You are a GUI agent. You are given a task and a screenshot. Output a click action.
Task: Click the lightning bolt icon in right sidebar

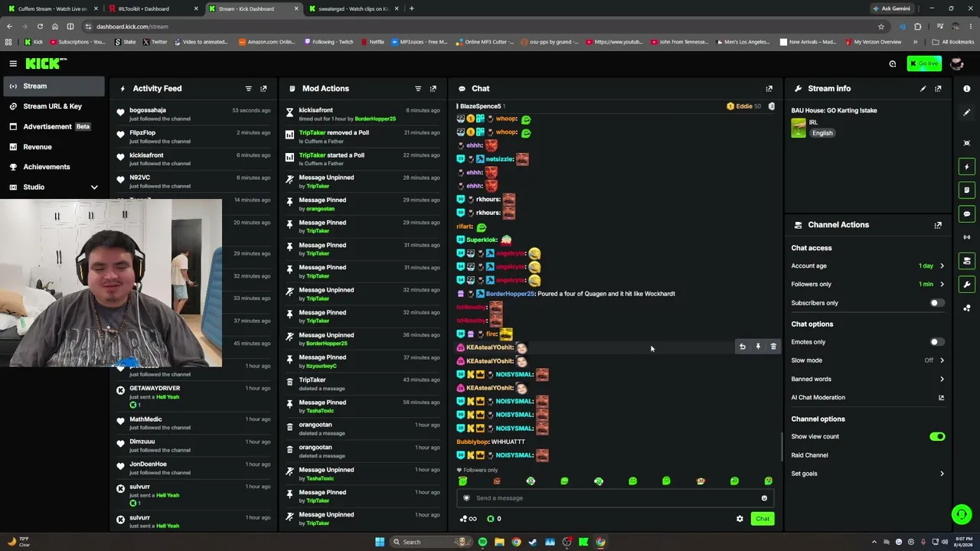(x=967, y=167)
